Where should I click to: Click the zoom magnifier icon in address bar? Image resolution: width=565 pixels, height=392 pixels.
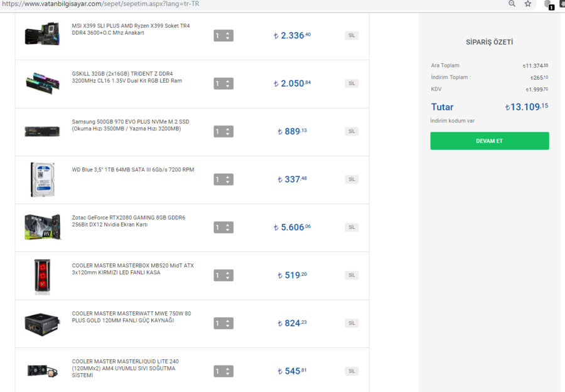coord(512,4)
